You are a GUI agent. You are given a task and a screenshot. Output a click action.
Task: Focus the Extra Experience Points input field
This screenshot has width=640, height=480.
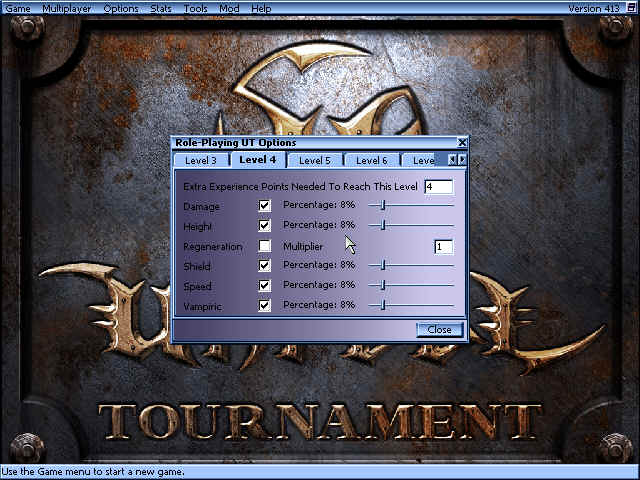click(439, 187)
